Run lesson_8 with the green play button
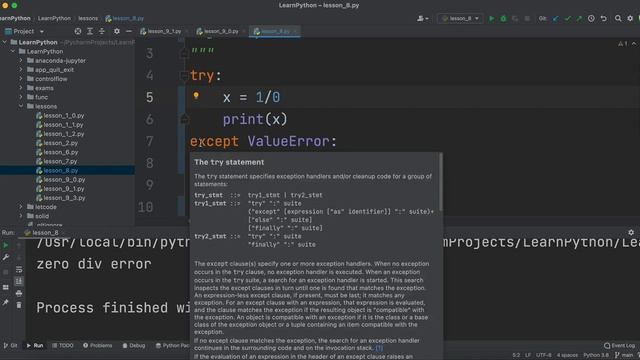640x360 pixels. [491, 18]
